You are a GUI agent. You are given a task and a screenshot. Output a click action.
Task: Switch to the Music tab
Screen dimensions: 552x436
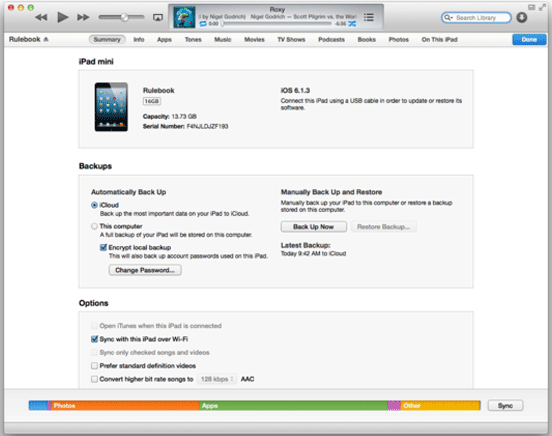(x=223, y=39)
